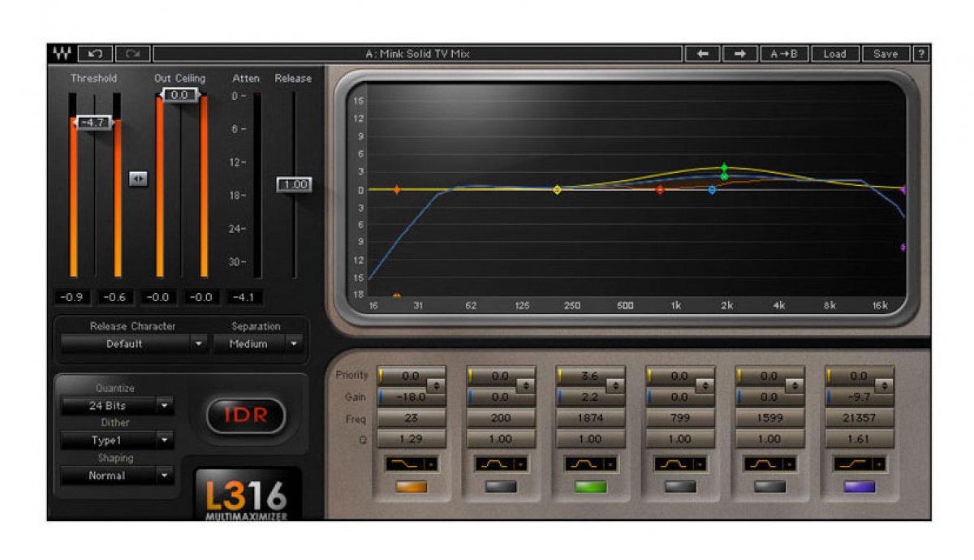
Task: Click the Release slider handle at 1.00
Action: pos(294,184)
